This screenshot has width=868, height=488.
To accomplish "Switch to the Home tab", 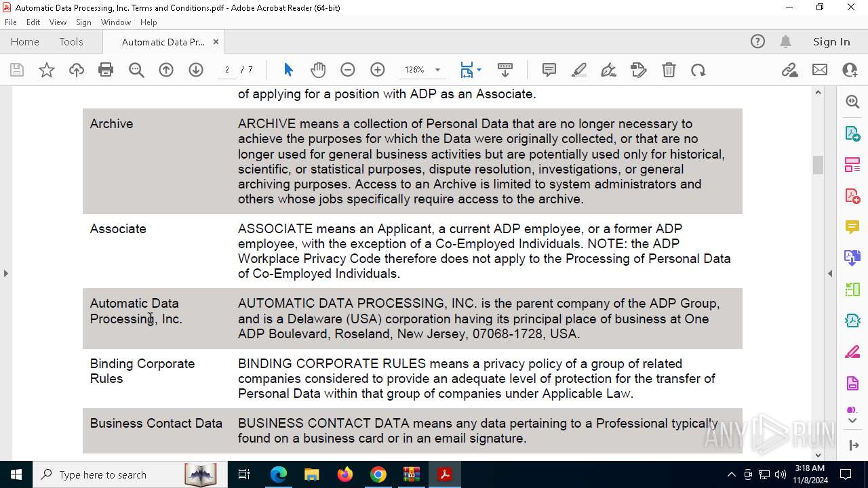I will [x=25, y=42].
